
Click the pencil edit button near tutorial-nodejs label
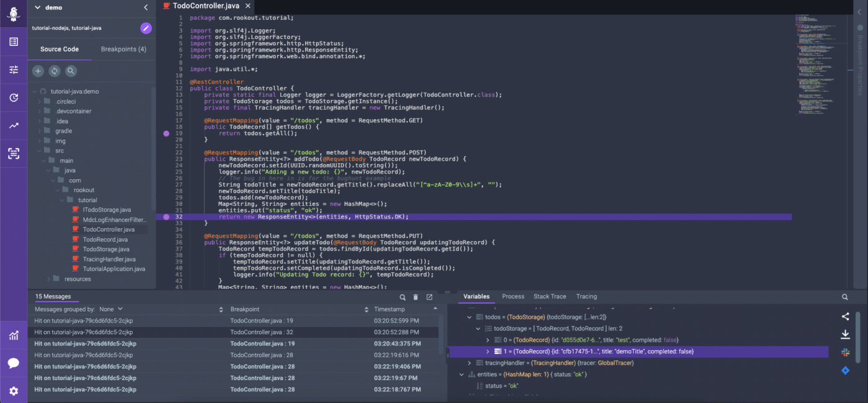(146, 28)
